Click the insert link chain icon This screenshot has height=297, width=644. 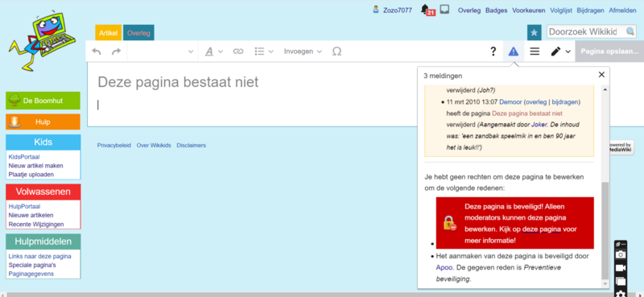238,52
